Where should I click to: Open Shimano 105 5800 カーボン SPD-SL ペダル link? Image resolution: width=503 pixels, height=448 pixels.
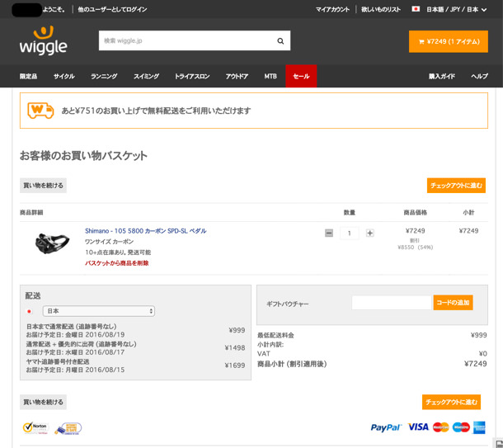(146, 231)
